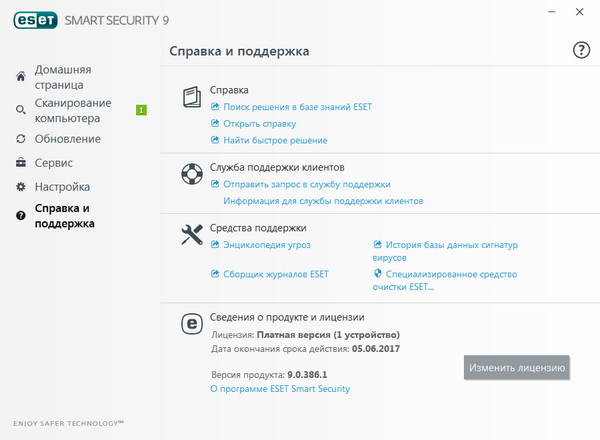
Task: Click the Tools briefcase icon
Action: [x=21, y=162]
